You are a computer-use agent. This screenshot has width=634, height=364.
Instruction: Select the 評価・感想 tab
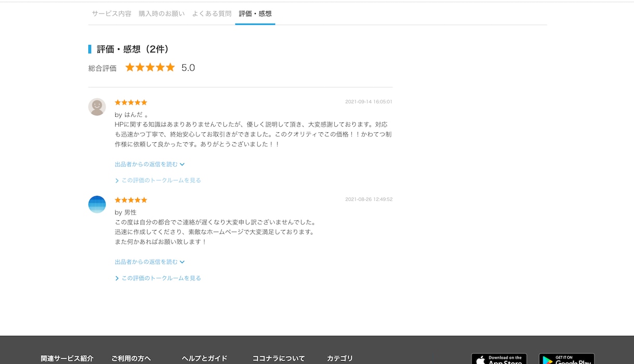point(255,14)
